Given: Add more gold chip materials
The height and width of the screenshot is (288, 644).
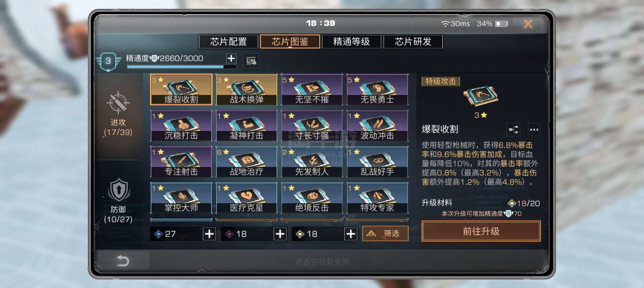Looking at the screenshot, I should (x=351, y=234).
